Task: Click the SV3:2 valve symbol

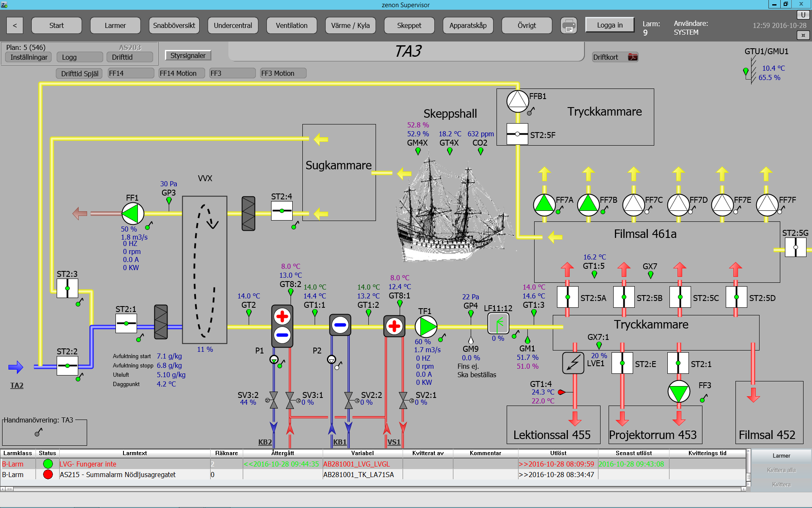Action: pos(274,400)
